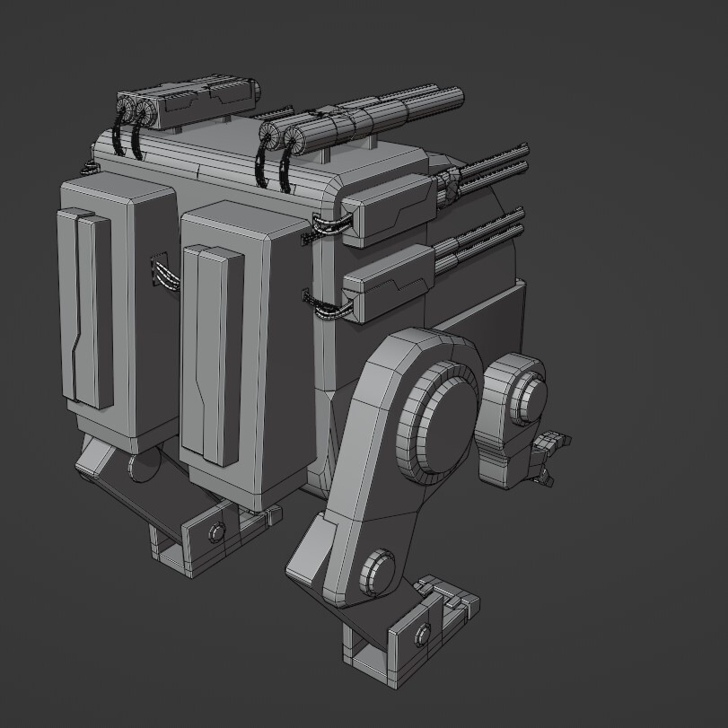Select the round bolt on the front foot
This screenshot has height=728, width=728.
423,634
